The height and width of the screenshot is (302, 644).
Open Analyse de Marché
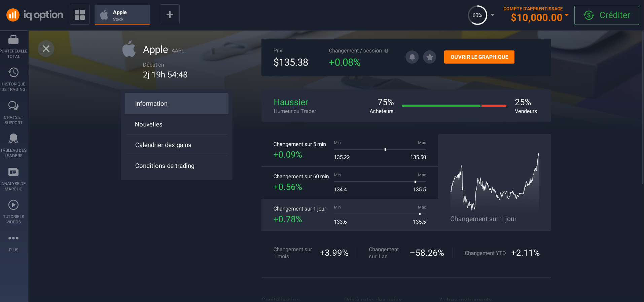click(13, 179)
